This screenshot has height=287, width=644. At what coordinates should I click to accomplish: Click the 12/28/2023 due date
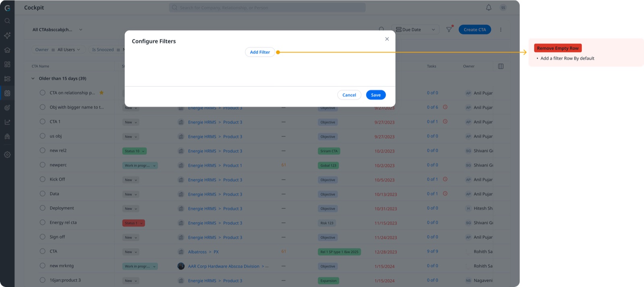point(386,252)
